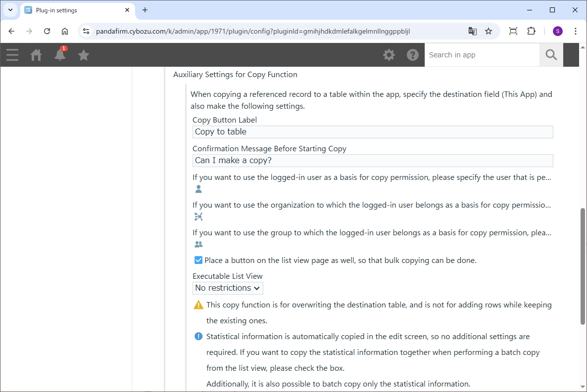Click the search magnifier button

[551, 55]
